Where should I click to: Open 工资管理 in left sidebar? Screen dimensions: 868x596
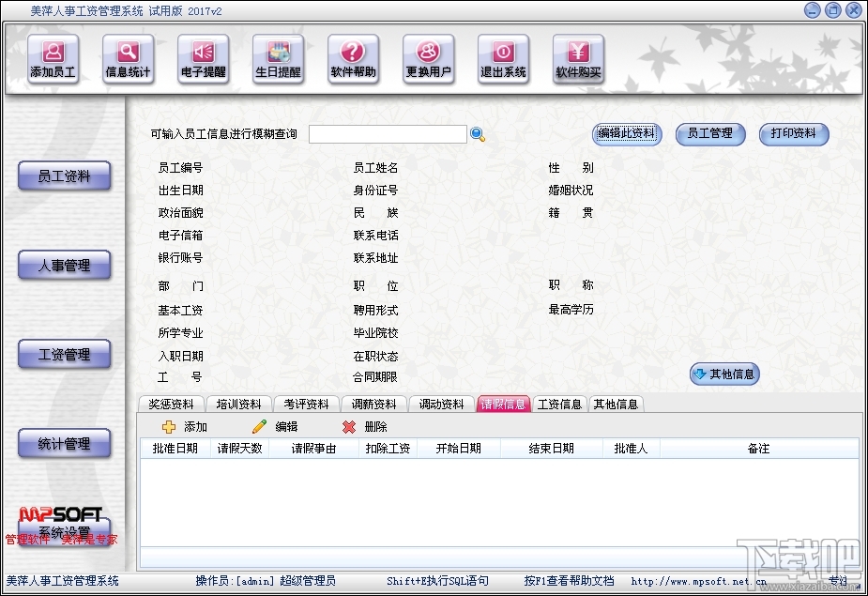tap(64, 355)
